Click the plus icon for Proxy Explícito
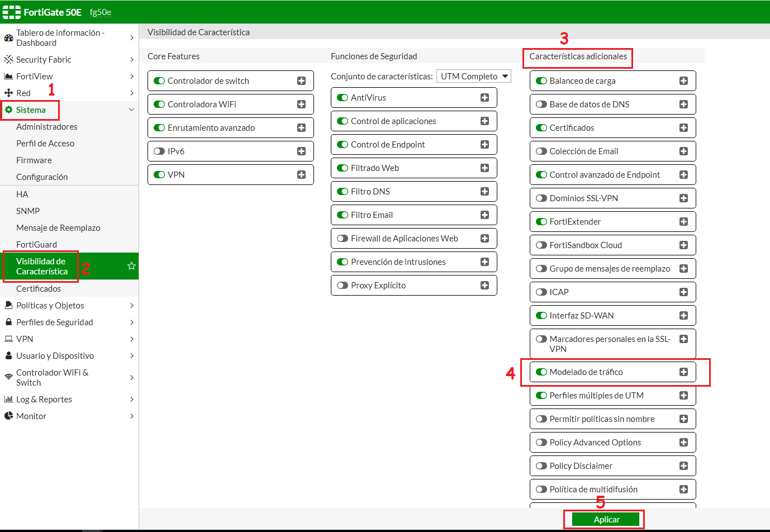The width and height of the screenshot is (770, 532). (484, 286)
